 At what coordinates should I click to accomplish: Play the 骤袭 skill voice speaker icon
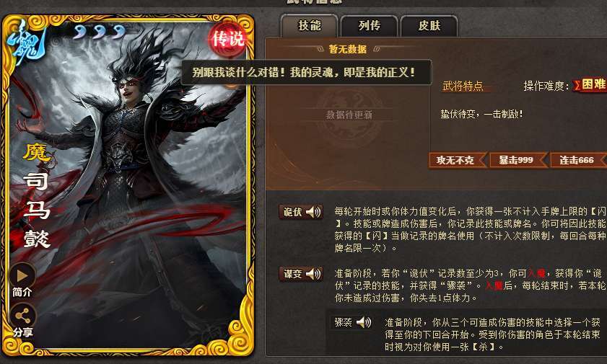pyautogui.click(x=364, y=322)
